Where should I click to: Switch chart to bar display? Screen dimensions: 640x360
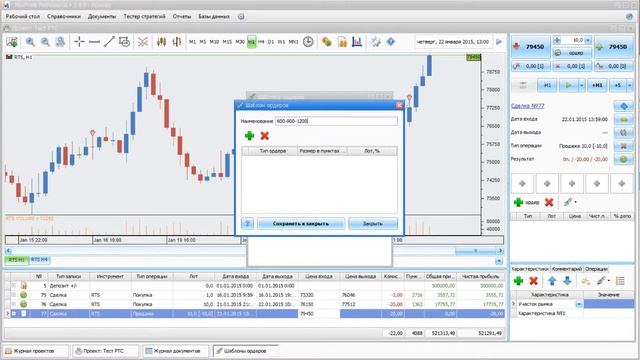click(177, 42)
